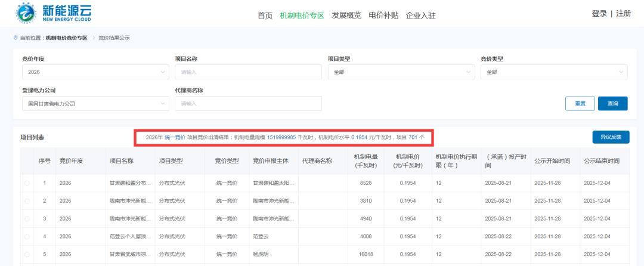Screen dimensions: 644x266
Task: Open 发展概览 in the navigation
Action: pos(346,16)
